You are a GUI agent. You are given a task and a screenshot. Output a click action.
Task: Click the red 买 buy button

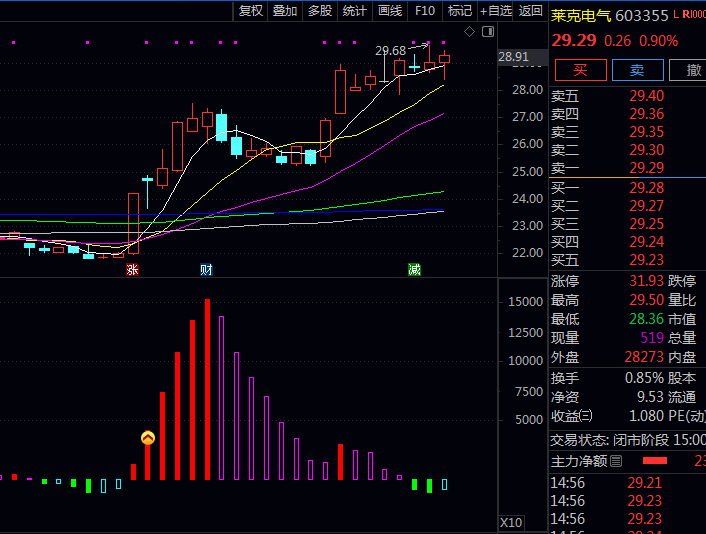click(580, 70)
